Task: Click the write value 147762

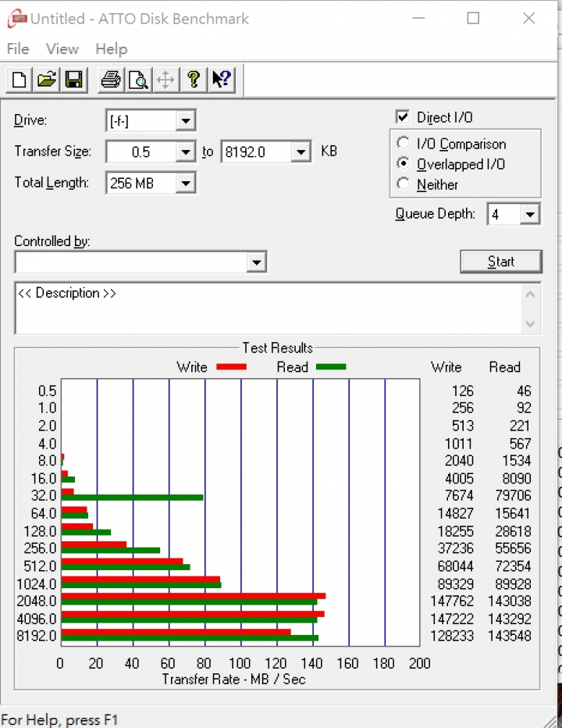Action: 452,601
